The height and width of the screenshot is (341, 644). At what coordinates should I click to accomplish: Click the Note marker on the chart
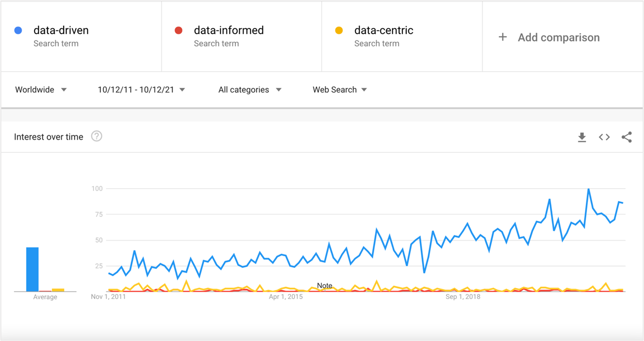325,285
